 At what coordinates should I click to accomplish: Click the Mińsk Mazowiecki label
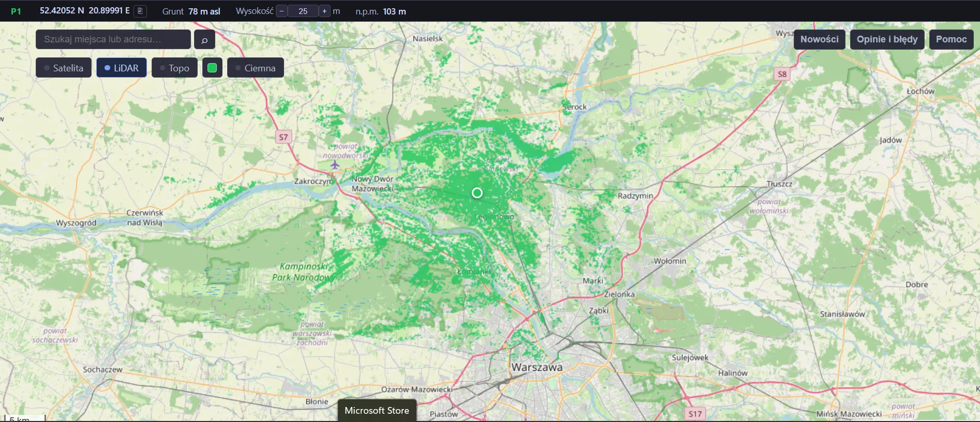click(849, 414)
